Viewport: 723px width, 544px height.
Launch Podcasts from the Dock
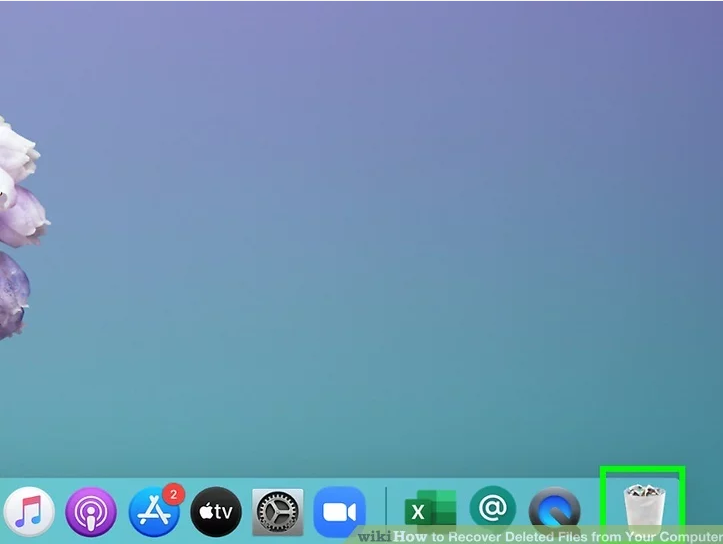coord(91,512)
